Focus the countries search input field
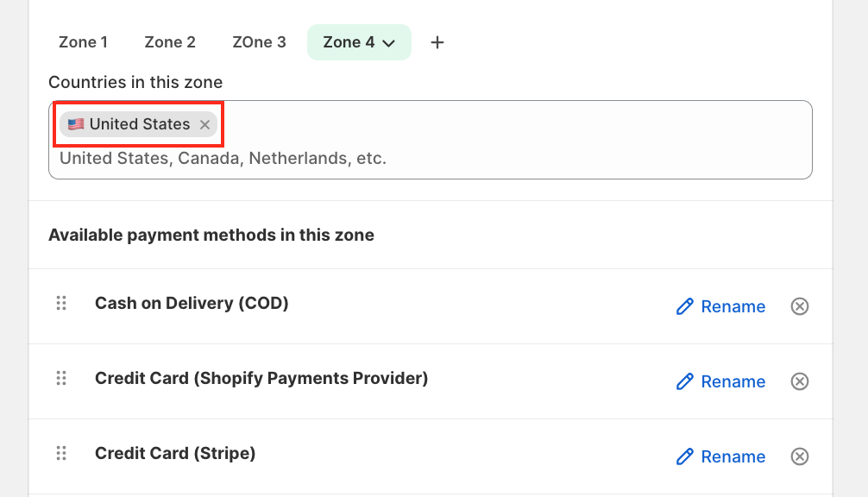This screenshot has height=497, width=868. 431,159
